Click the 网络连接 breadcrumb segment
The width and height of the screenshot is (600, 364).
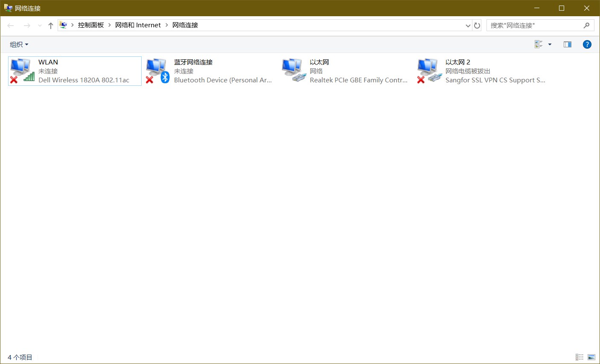[185, 25]
